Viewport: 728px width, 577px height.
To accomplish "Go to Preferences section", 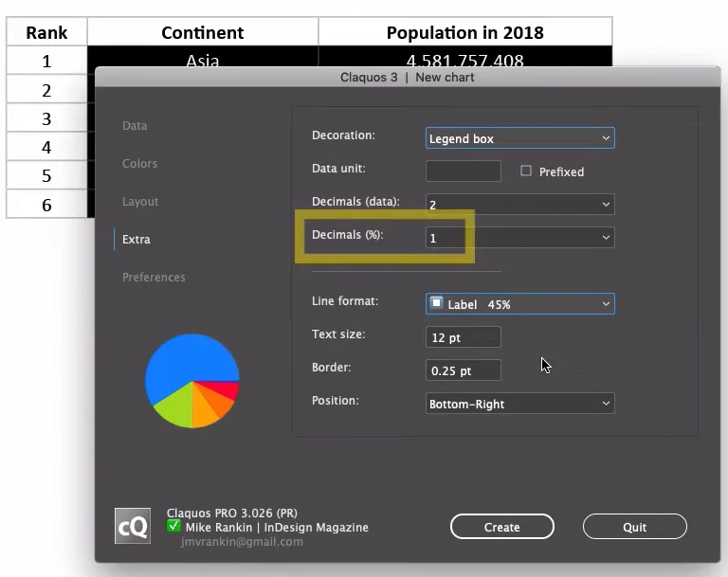I will (x=154, y=277).
